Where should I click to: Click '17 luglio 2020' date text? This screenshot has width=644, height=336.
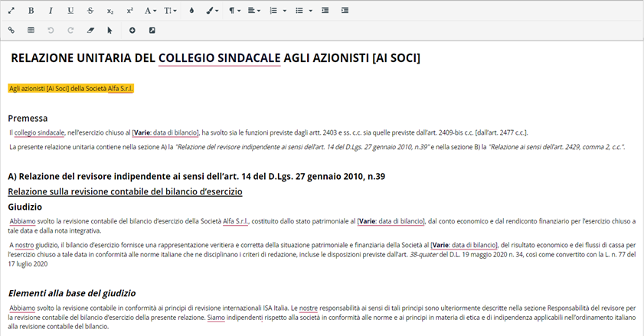click(28, 264)
